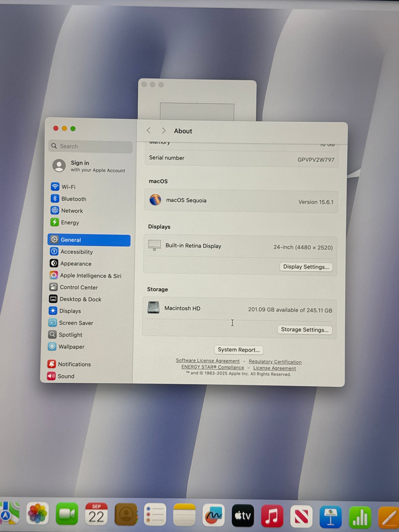
Task: Open the Regulatory Certification link
Action: click(275, 362)
